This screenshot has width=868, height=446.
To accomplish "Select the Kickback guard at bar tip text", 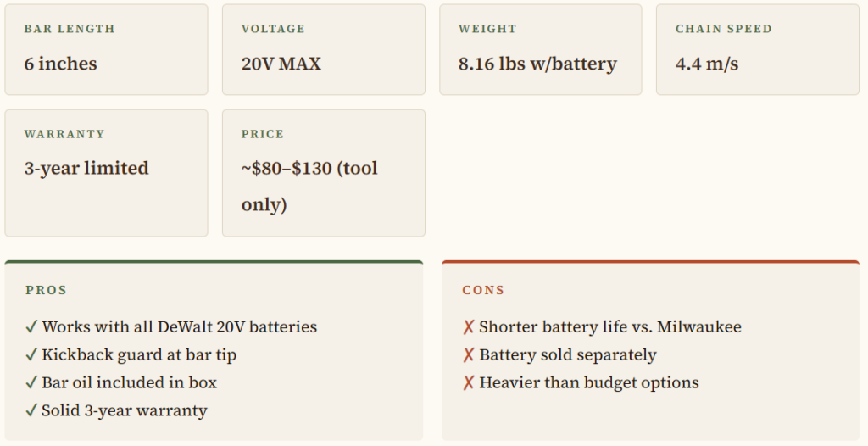I will click(139, 355).
